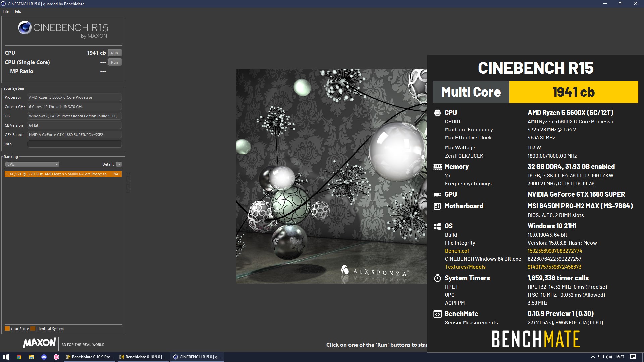Click the Processor field value
Screen dimensions: 644x362
pos(74,97)
